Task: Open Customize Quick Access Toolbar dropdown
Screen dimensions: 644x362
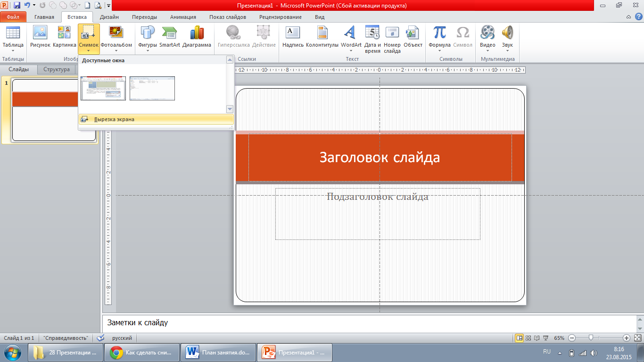Action: [x=108, y=6]
